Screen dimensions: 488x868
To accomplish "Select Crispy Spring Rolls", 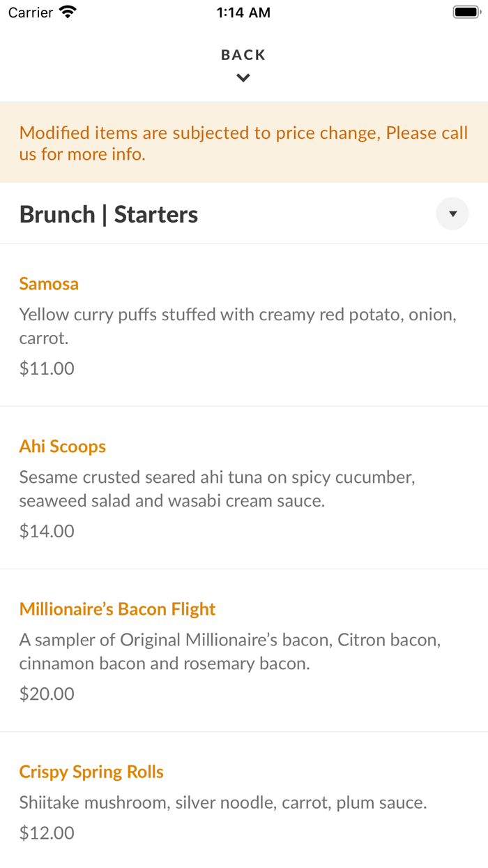I will tap(91, 772).
